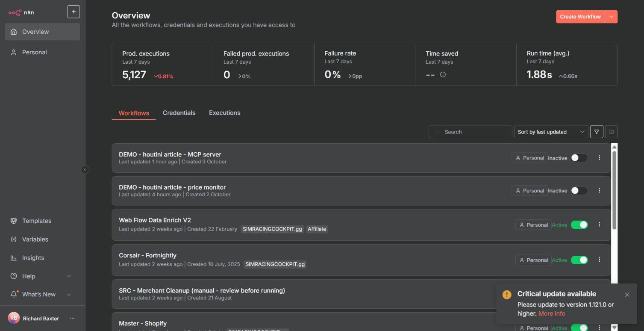Click the n8n logo

coord(21,12)
